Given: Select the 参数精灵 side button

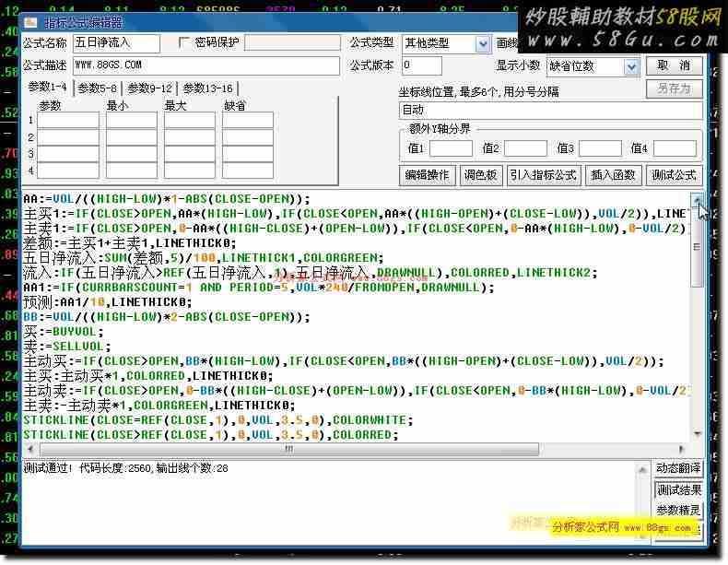Looking at the screenshot, I should point(678,510).
